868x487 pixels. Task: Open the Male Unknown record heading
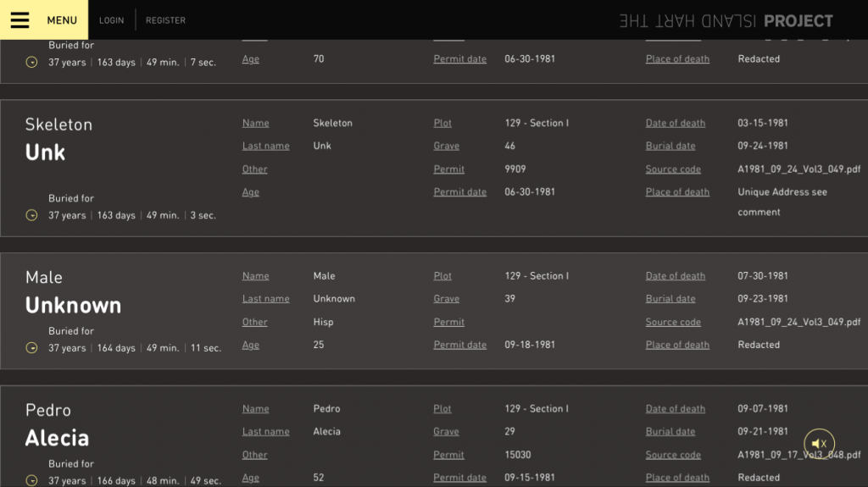tap(73, 293)
